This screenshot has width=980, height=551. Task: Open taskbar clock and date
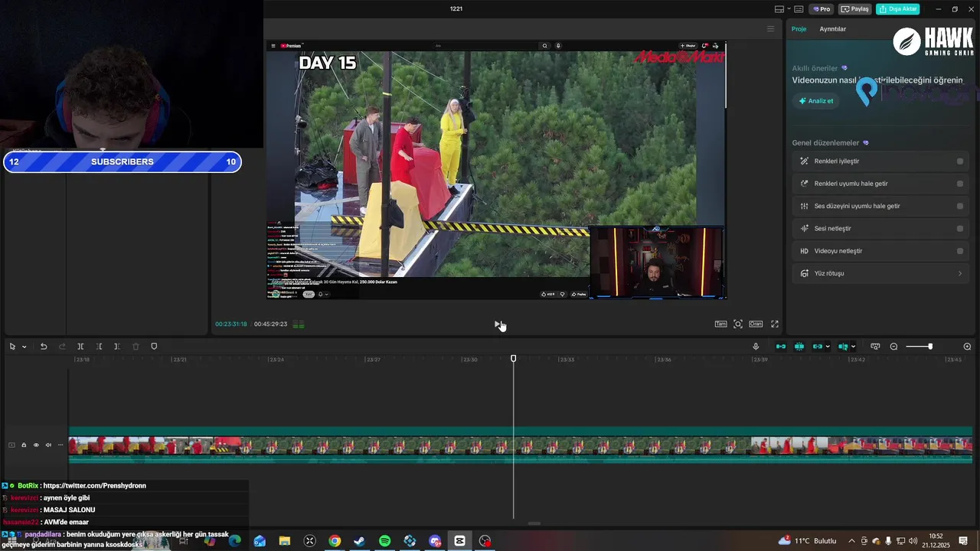pos(936,541)
